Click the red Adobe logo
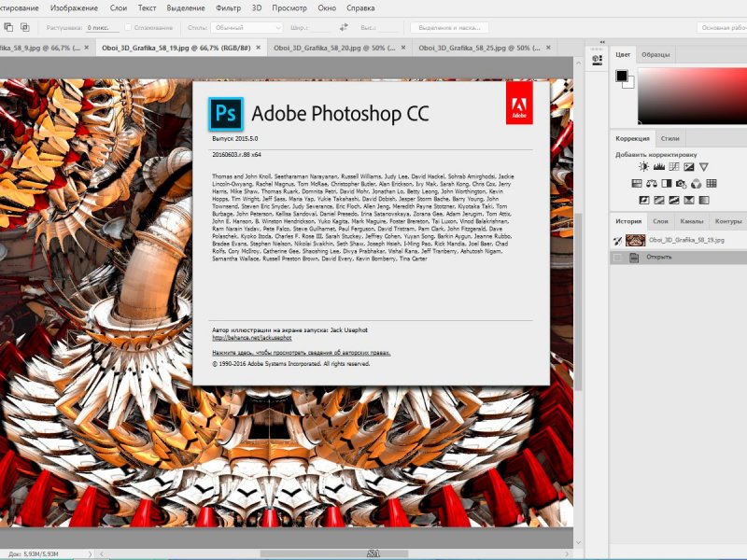The height and width of the screenshot is (560, 747). click(x=519, y=103)
